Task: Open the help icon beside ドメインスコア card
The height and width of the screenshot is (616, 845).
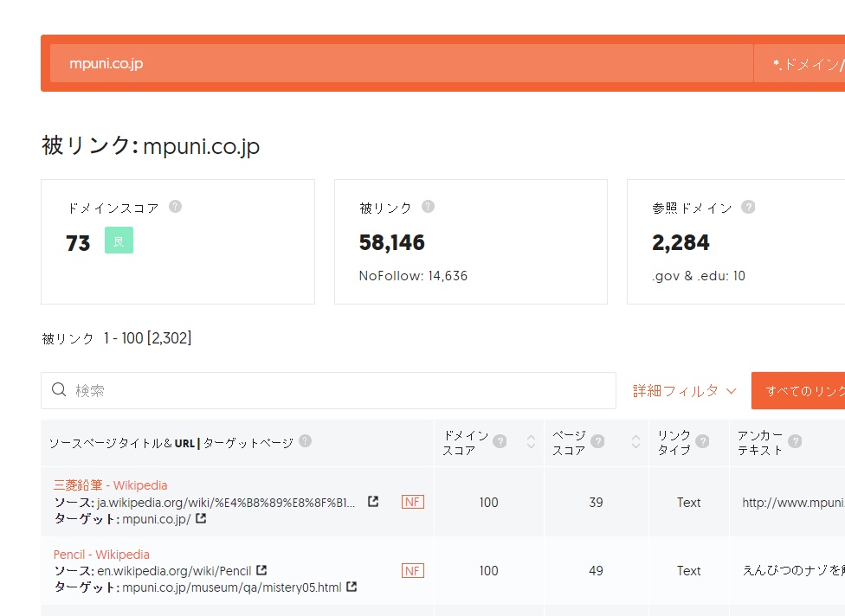Action: coord(175,206)
